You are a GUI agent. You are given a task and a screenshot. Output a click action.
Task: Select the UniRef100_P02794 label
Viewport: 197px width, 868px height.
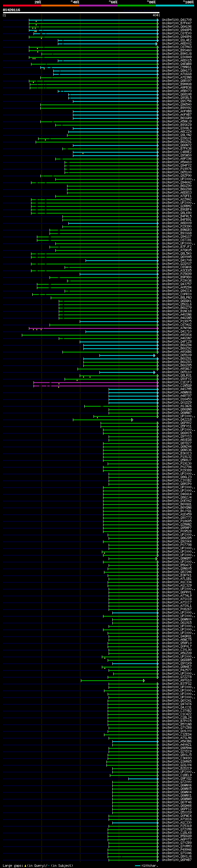pyautogui.click(x=176, y=467)
